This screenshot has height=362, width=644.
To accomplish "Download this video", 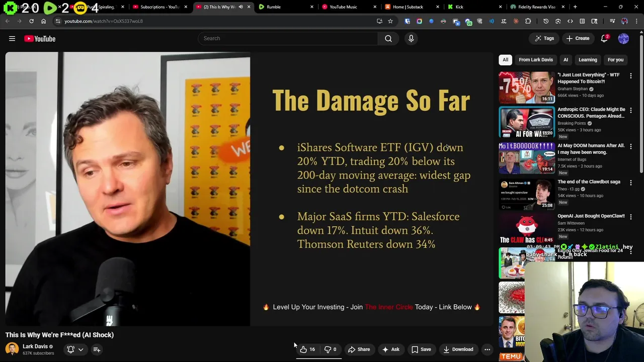I will click(458, 349).
